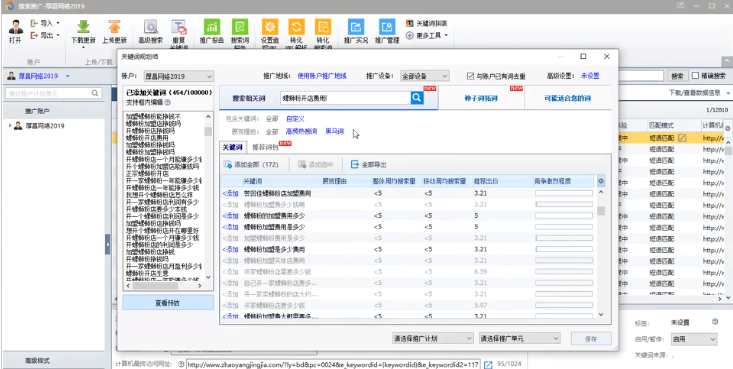Switch to the 关键词 tab
This screenshot has height=369, width=733.
tap(233, 147)
